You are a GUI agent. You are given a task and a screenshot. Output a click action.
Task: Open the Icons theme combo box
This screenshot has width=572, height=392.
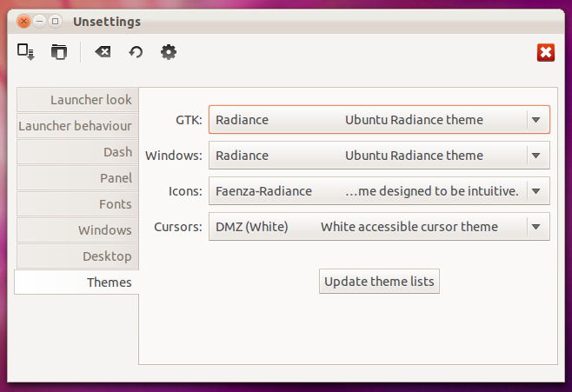(379, 190)
